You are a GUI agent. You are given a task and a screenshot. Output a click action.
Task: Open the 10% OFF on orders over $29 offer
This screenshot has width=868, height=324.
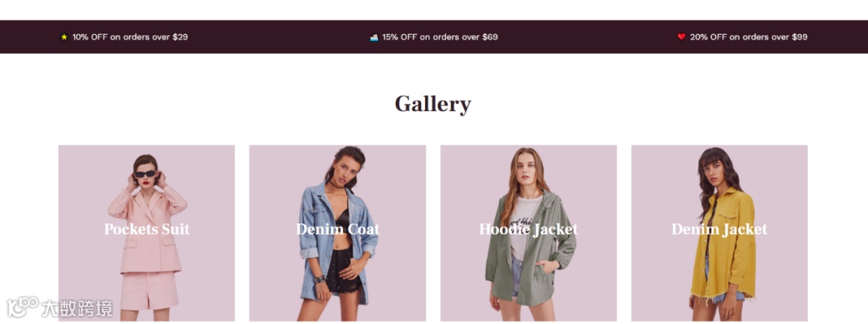[x=130, y=37]
